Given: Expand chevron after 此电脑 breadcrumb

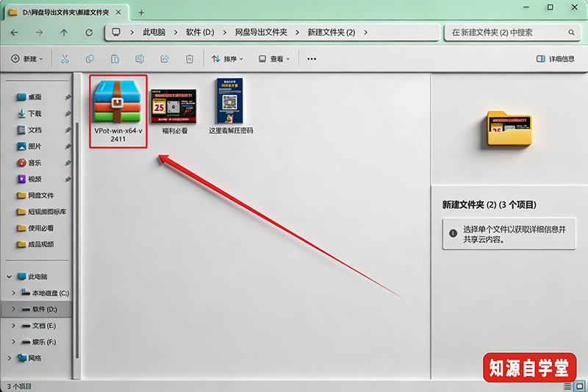Looking at the screenshot, I should 176,32.
